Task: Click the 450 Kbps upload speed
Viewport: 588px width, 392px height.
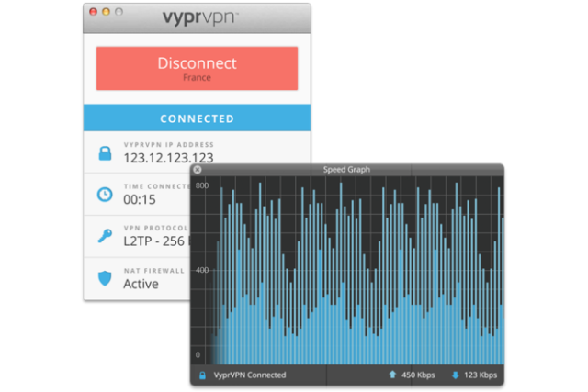Action: coord(418,375)
